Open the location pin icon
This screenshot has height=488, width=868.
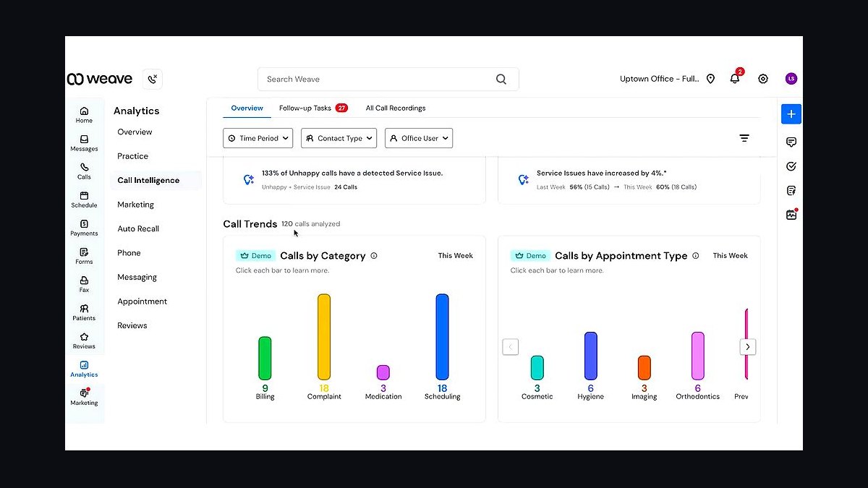710,79
